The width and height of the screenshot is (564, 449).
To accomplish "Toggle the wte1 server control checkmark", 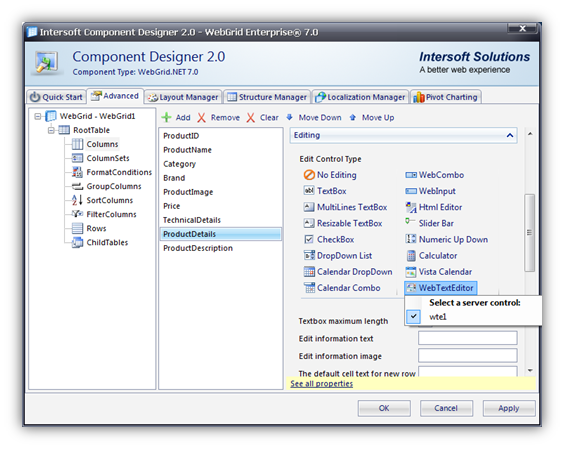I will point(414,317).
